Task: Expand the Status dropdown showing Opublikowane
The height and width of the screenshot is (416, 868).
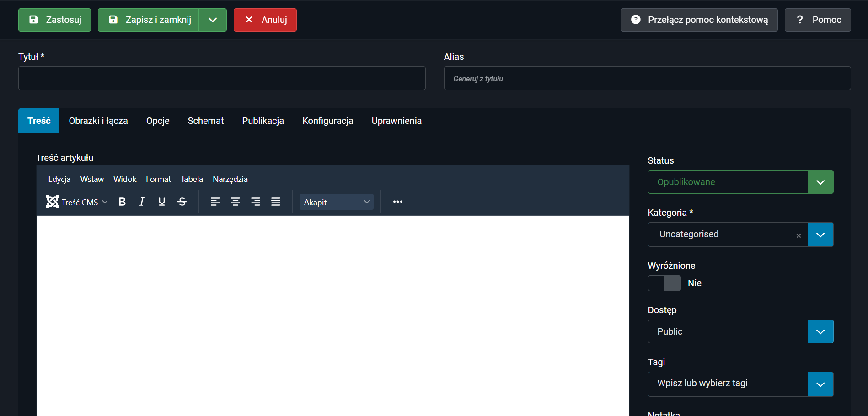Action: click(740, 182)
